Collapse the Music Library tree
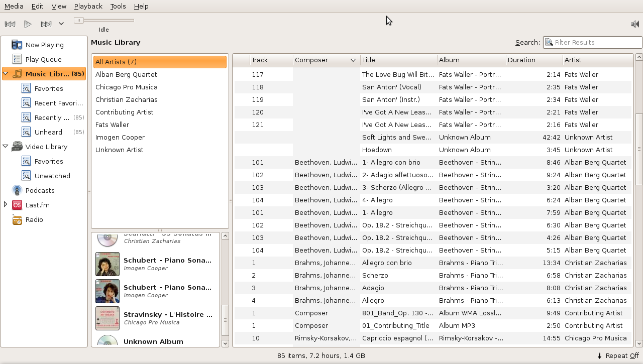Image resolution: width=643 pixels, height=364 pixels. [6, 74]
